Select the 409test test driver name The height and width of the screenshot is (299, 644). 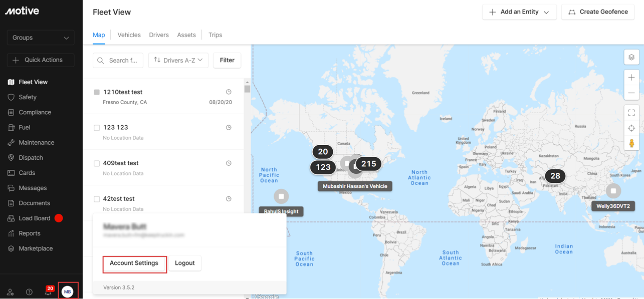click(x=121, y=163)
